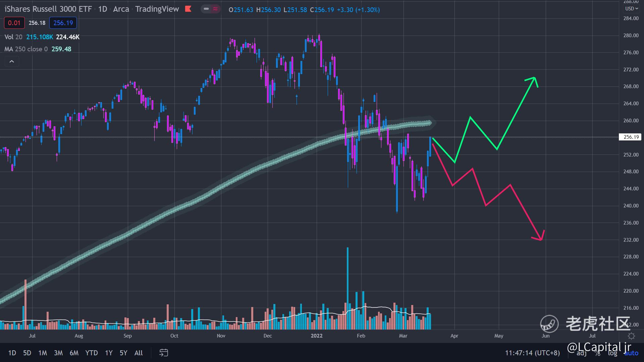Click the pink wavy indicator status icon

(x=215, y=9)
